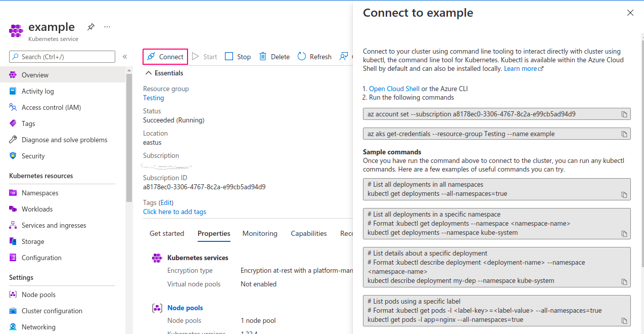Open the Testing resource group link
Image resolution: width=644 pixels, height=334 pixels.
[154, 98]
